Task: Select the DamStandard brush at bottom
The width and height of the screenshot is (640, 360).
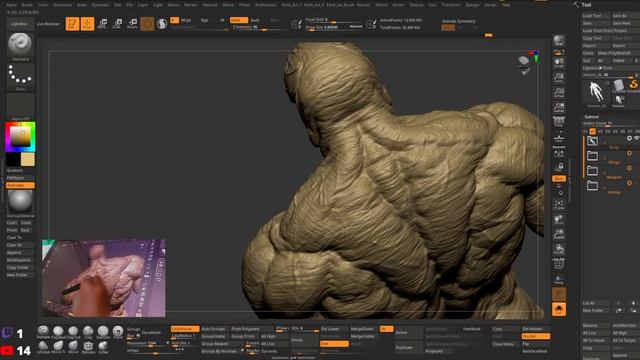Action: [x=103, y=332]
